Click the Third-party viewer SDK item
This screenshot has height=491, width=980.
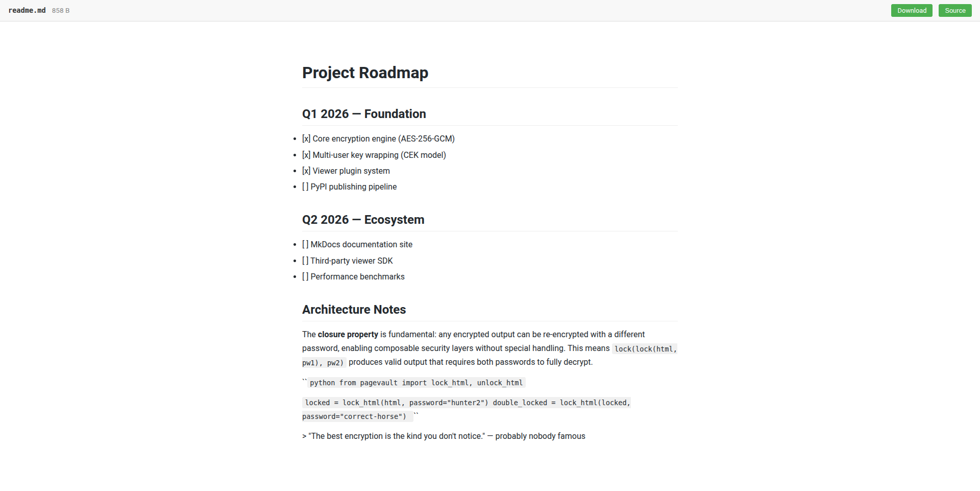point(348,261)
